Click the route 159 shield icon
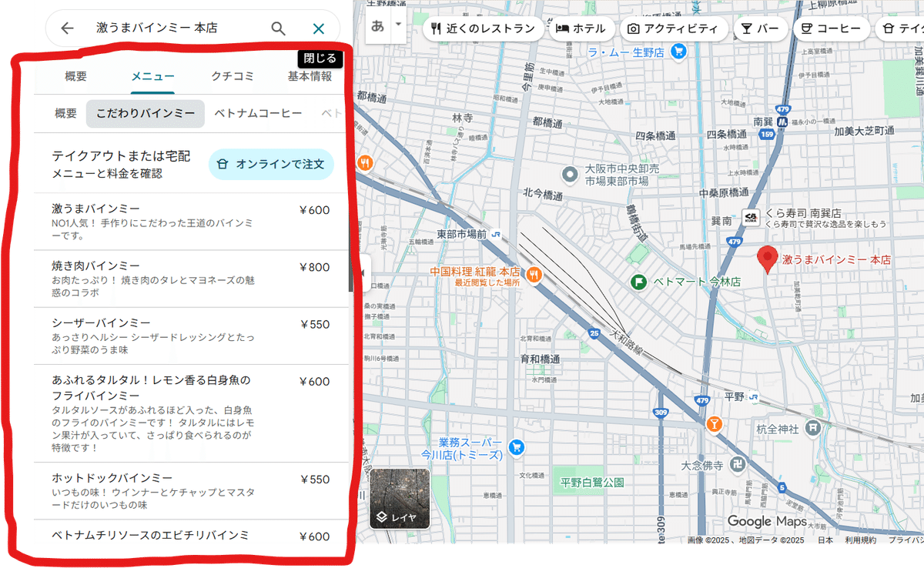The height and width of the screenshot is (568, 924). 767,134
